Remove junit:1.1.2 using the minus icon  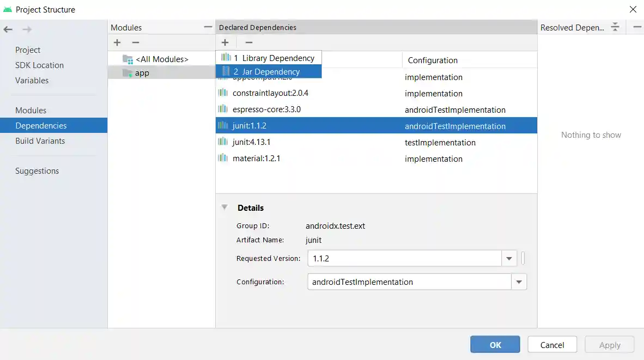coord(249,42)
